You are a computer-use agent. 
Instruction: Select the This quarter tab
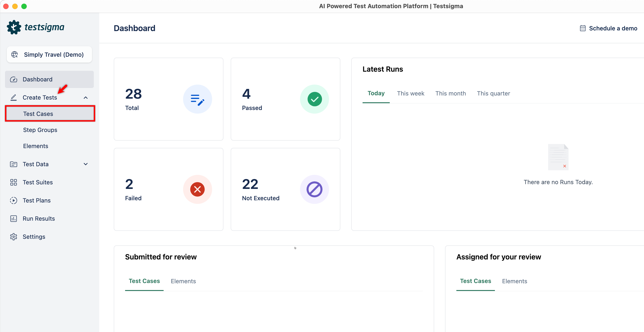click(x=493, y=93)
